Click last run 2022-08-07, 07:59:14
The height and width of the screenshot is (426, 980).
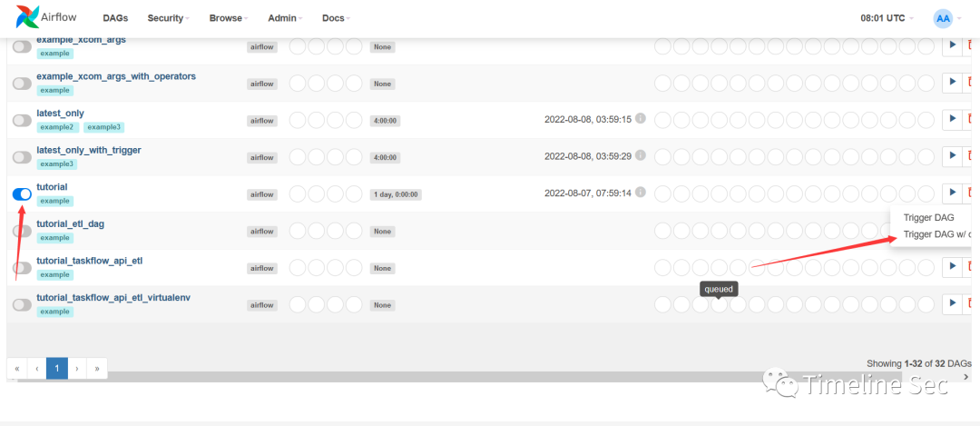[587, 192]
